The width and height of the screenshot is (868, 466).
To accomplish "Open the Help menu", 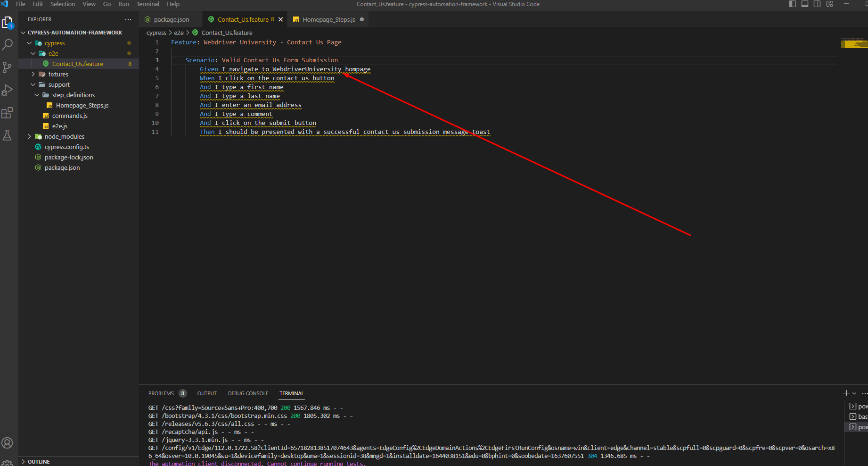I will (x=173, y=4).
